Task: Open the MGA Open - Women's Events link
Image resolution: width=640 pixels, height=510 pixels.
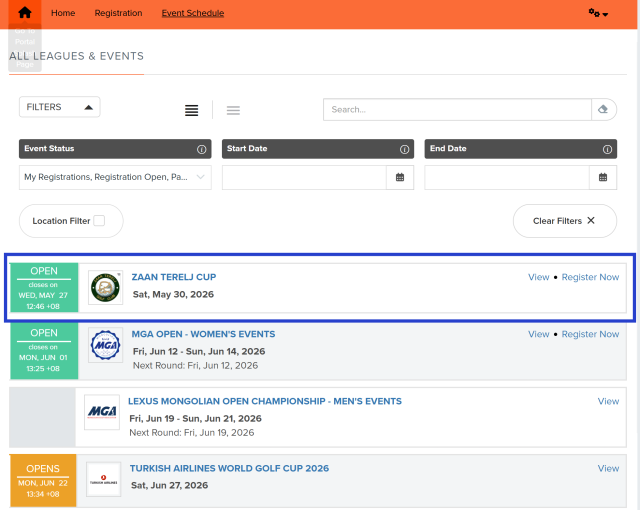Action: pyautogui.click(x=203, y=334)
